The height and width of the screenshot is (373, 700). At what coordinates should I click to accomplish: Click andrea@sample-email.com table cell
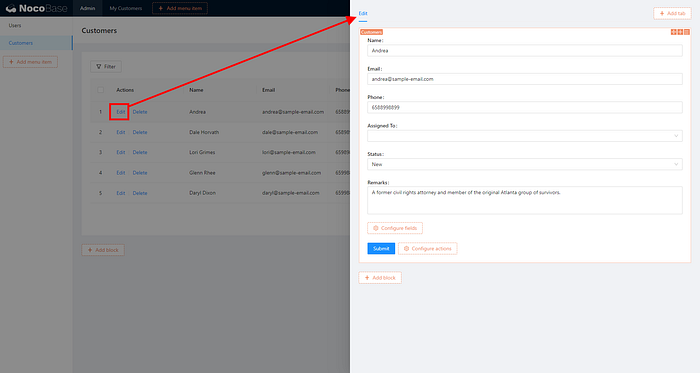click(x=293, y=112)
